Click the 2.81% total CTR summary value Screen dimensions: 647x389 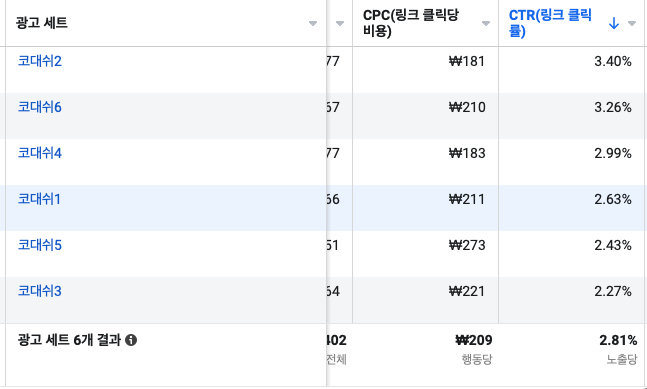pyautogui.click(x=618, y=340)
